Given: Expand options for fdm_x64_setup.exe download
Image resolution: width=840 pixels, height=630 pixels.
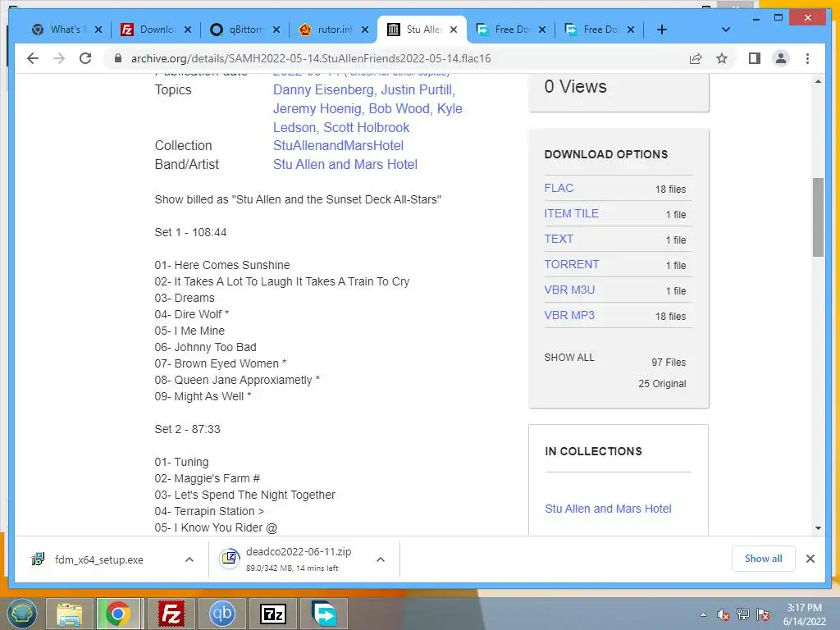Looking at the screenshot, I should pos(189,559).
